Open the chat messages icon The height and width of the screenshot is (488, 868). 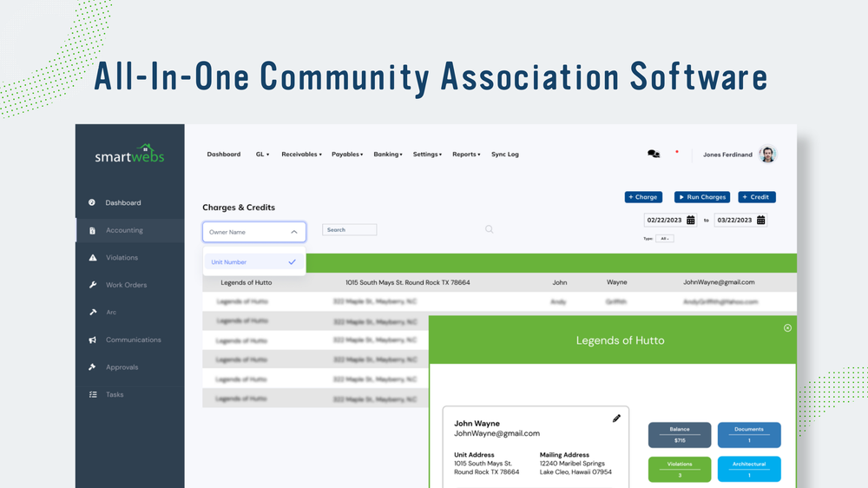(x=654, y=154)
